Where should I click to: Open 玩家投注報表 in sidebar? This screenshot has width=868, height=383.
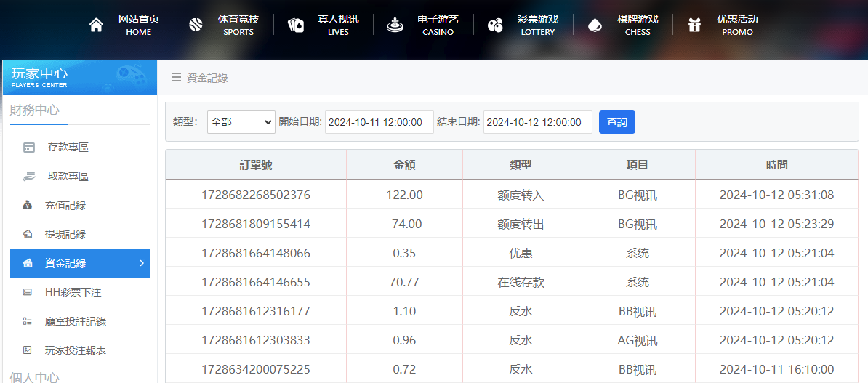point(76,350)
